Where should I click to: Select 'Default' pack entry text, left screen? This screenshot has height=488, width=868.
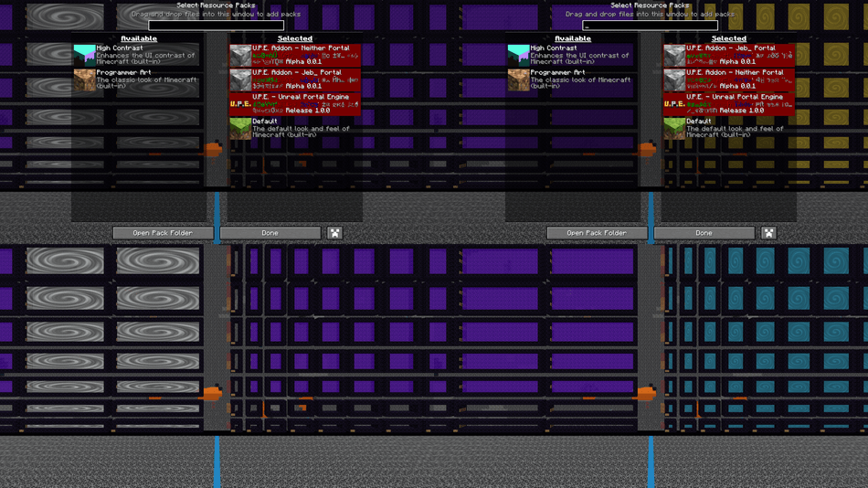[265, 122]
